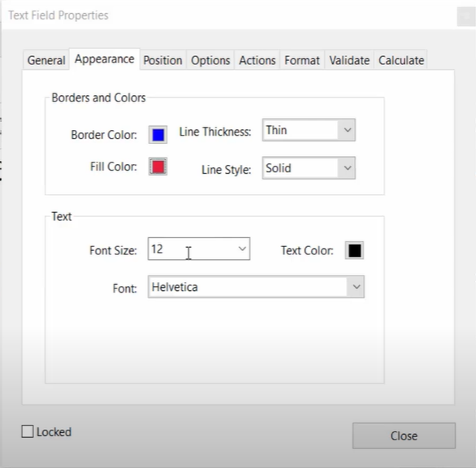Open the Helvetica font dropdown arrow
The image size is (476, 468).
(x=356, y=287)
